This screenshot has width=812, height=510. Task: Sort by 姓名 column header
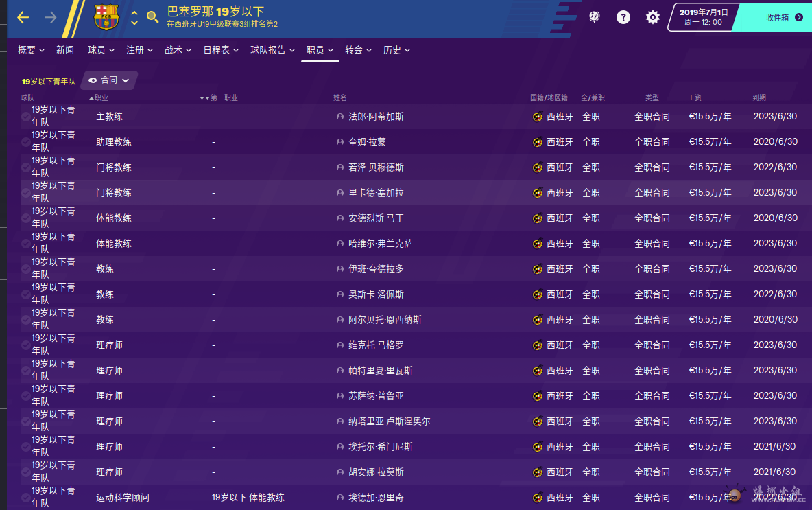(339, 97)
